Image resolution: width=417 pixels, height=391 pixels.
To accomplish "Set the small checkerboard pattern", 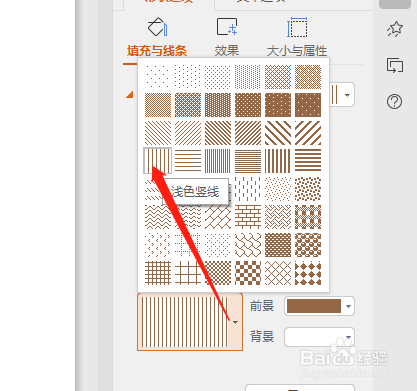I will 218,273.
